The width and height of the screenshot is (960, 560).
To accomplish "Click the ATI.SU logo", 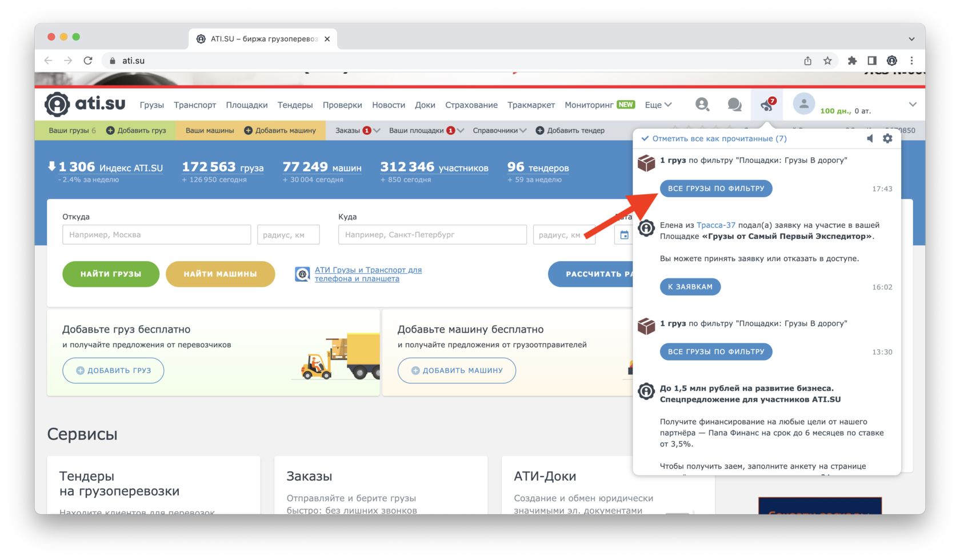I will coord(85,103).
